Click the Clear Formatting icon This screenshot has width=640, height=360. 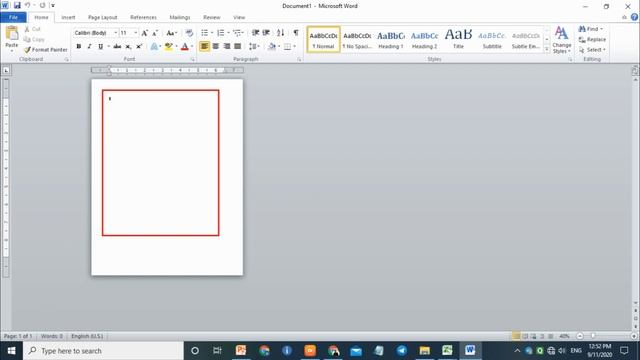(189, 33)
